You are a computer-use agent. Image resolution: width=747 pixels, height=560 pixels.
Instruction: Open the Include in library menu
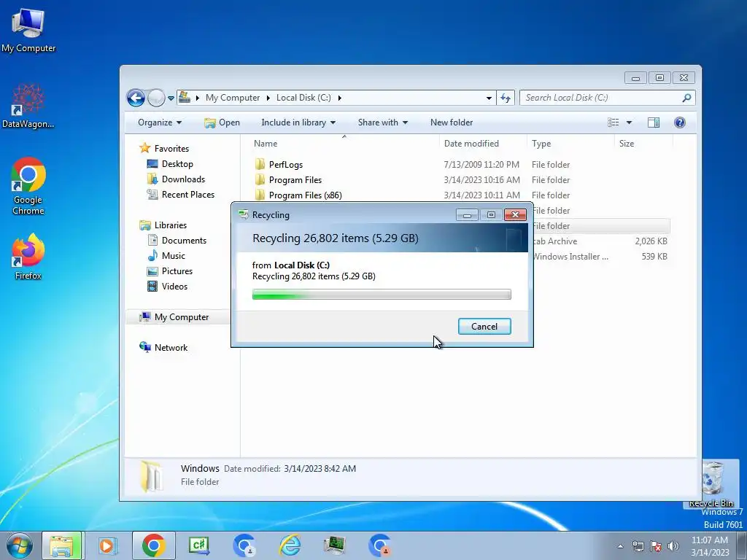(x=298, y=122)
